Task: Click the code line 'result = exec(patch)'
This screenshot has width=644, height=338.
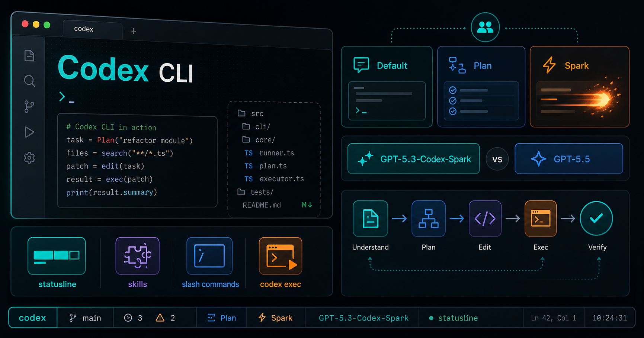Action: click(x=110, y=179)
